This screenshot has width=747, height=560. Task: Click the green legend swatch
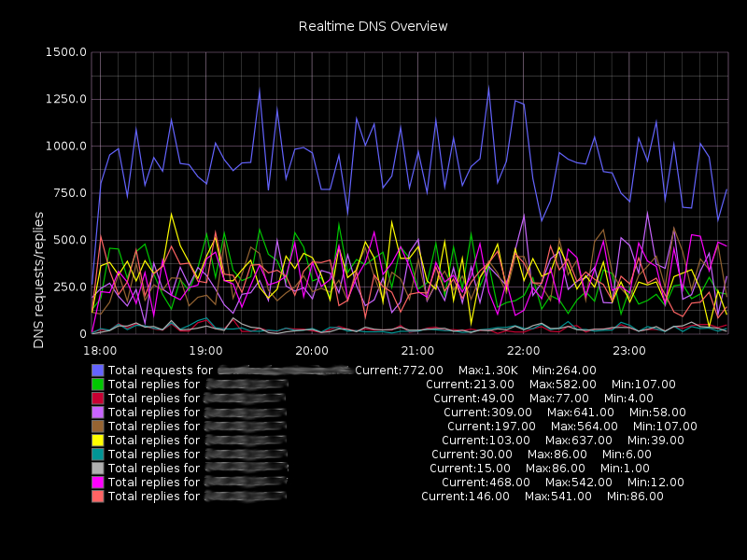point(98,385)
